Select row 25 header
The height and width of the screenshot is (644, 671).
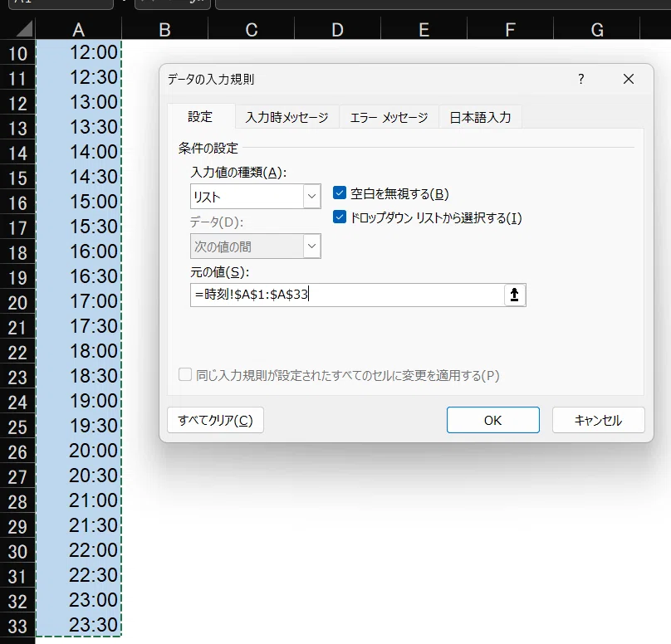pos(17,427)
